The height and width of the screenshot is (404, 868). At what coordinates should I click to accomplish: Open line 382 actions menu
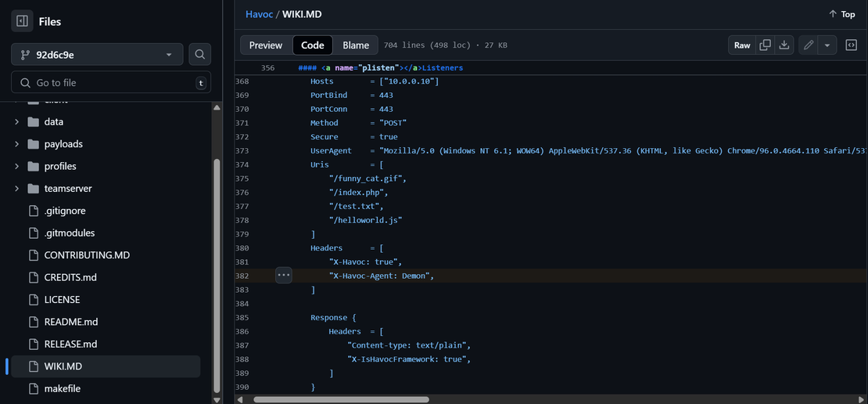283,276
